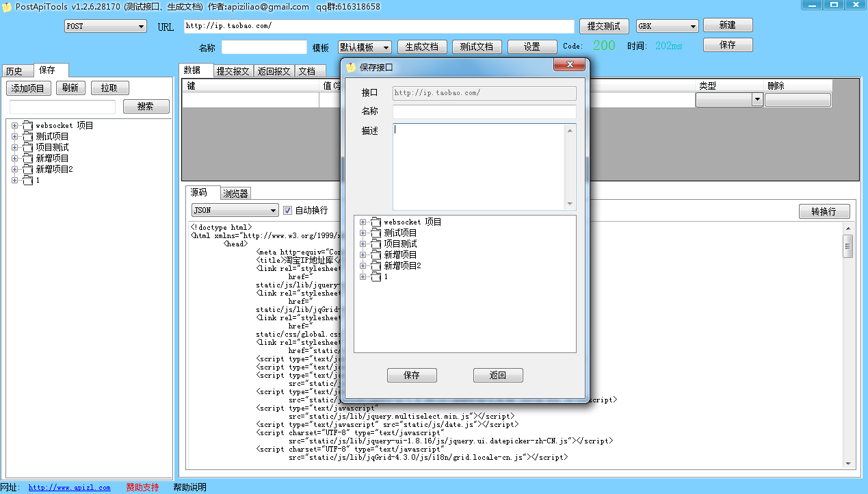Screen dimensions: 868x494
Task: Click the 提交测试 button
Action: (604, 26)
